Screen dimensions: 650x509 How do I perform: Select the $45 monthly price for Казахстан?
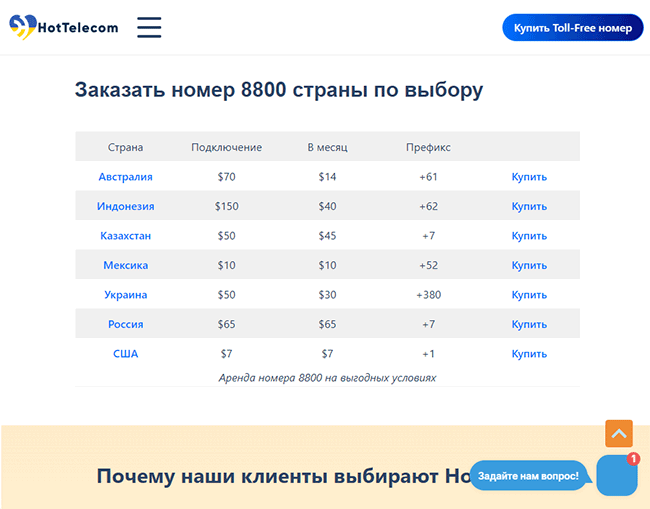tap(327, 236)
